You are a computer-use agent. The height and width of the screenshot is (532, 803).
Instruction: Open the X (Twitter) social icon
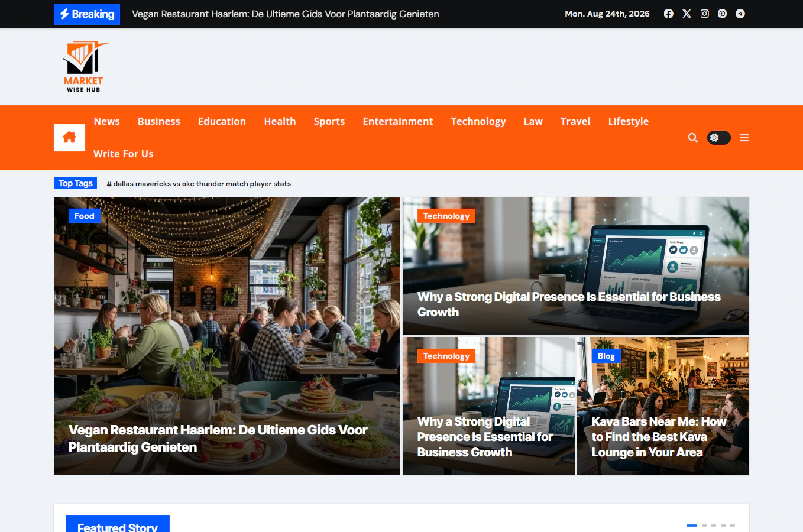coord(687,14)
